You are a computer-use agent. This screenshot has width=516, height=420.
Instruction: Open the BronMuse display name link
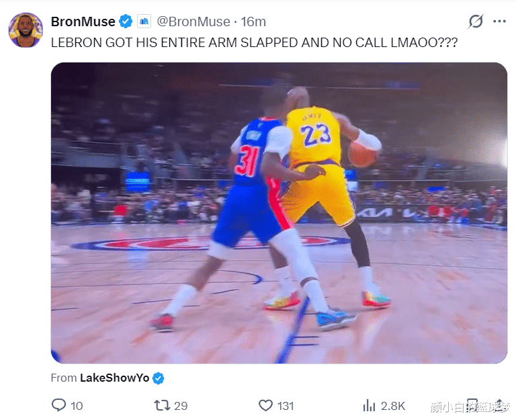83,22
